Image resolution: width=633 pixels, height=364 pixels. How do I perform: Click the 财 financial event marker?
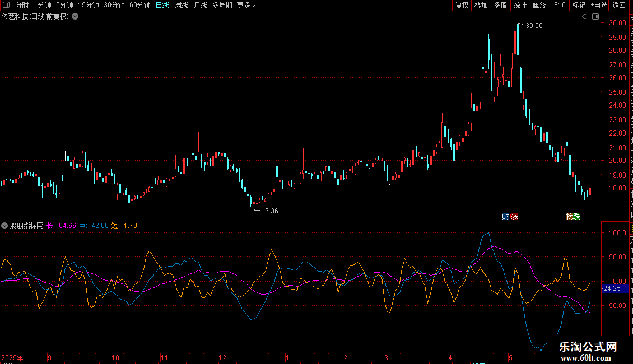coord(505,217)
